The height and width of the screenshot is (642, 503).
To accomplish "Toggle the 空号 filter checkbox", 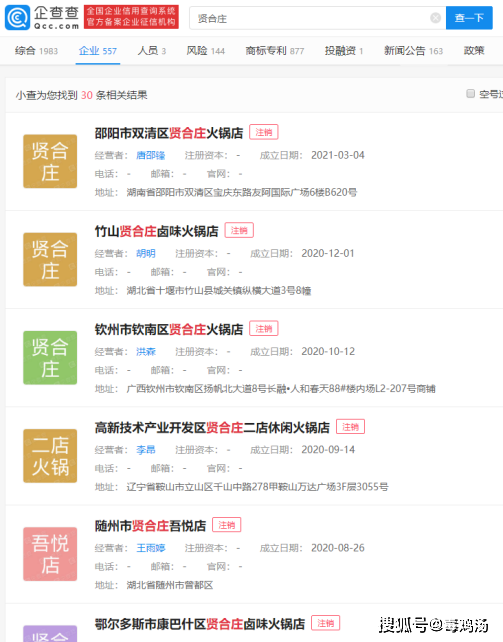I will [471, 94].
